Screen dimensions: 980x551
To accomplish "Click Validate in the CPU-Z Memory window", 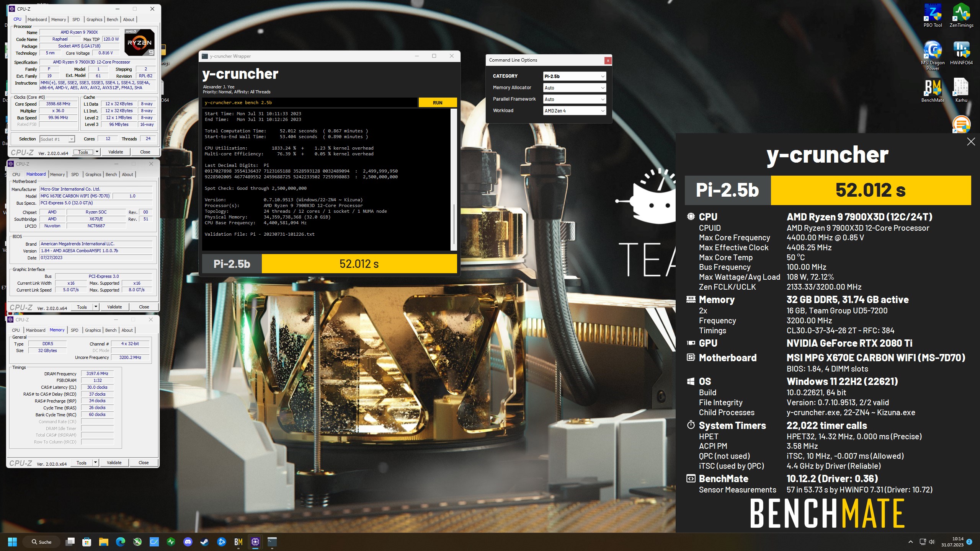I will tap(114, 463).
